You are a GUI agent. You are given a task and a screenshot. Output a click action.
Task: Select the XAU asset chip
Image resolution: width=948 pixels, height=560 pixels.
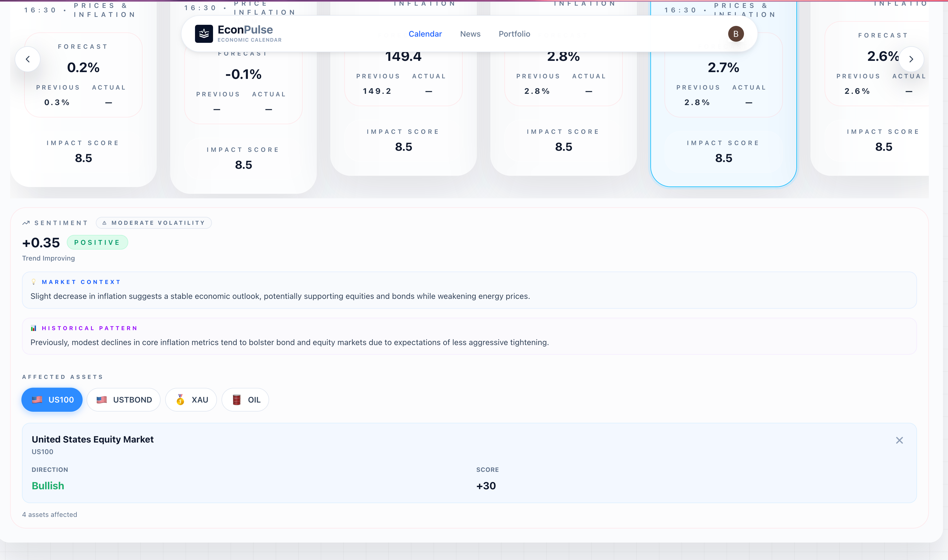coord(191,400)
